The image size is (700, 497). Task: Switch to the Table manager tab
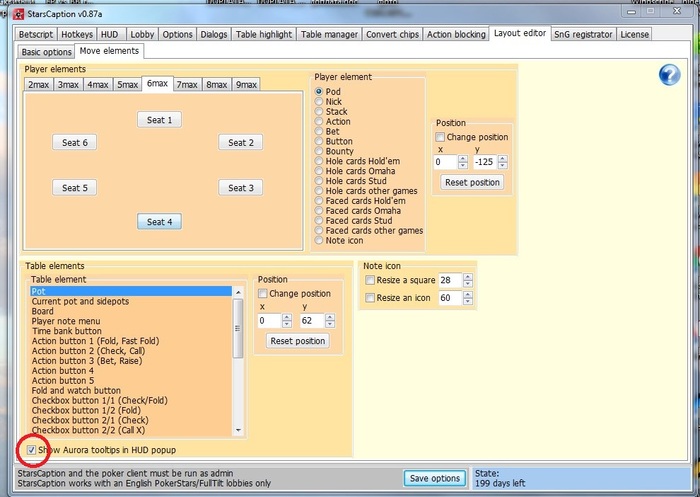[329, 34]
